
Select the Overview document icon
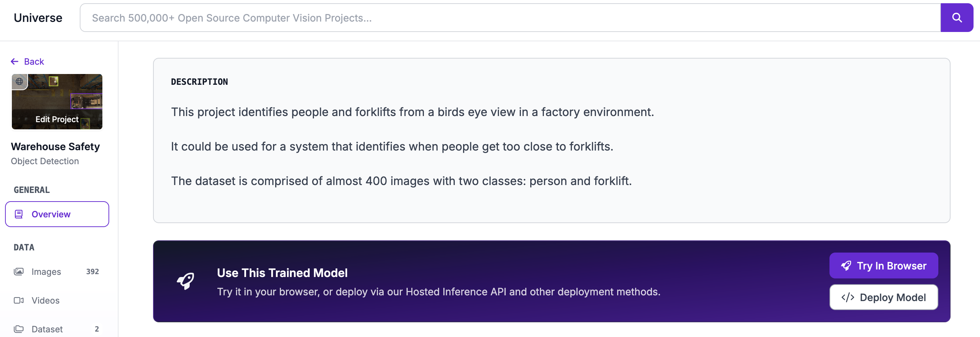pos(18,214)
